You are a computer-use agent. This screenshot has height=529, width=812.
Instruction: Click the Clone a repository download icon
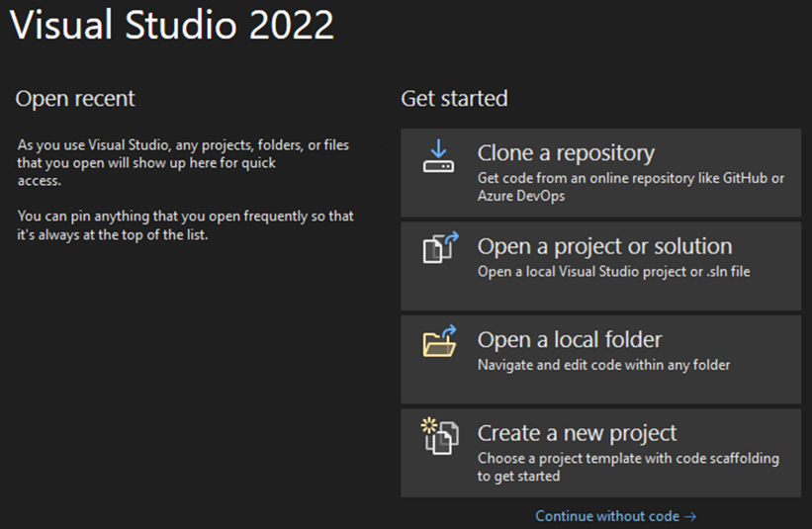(x=438, y=156)
